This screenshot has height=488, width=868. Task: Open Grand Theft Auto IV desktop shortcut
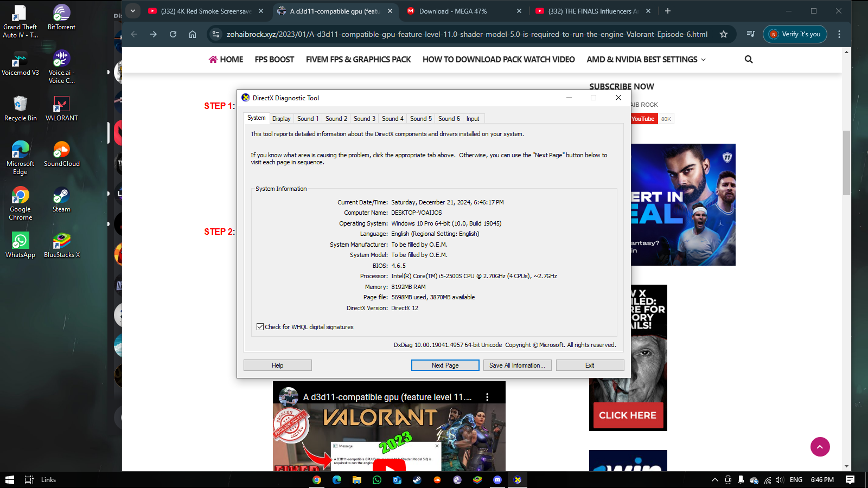click(x=20, y=22)
